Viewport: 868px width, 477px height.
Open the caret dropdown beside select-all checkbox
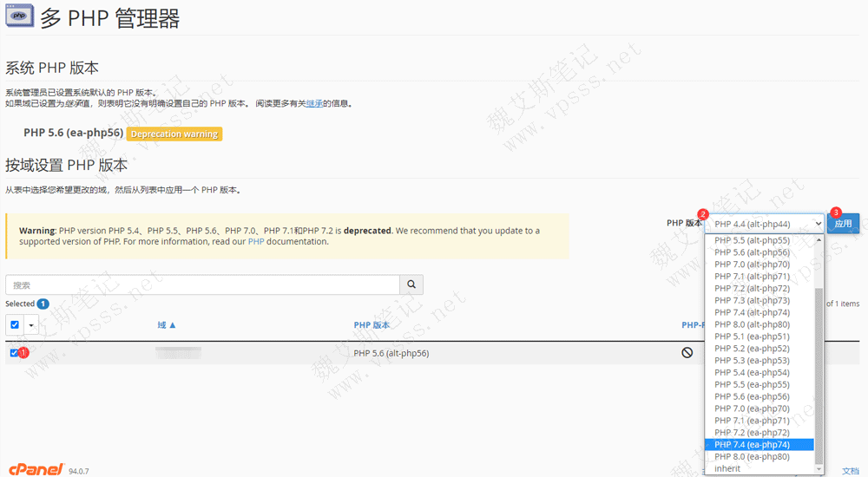coord(32,325)
